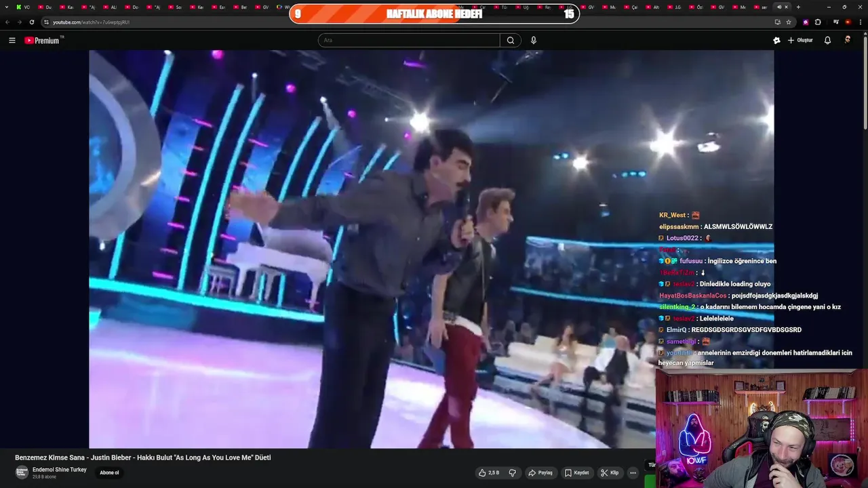Subscribe using the Abone ol button
The image size is (868, 488).
109,472
